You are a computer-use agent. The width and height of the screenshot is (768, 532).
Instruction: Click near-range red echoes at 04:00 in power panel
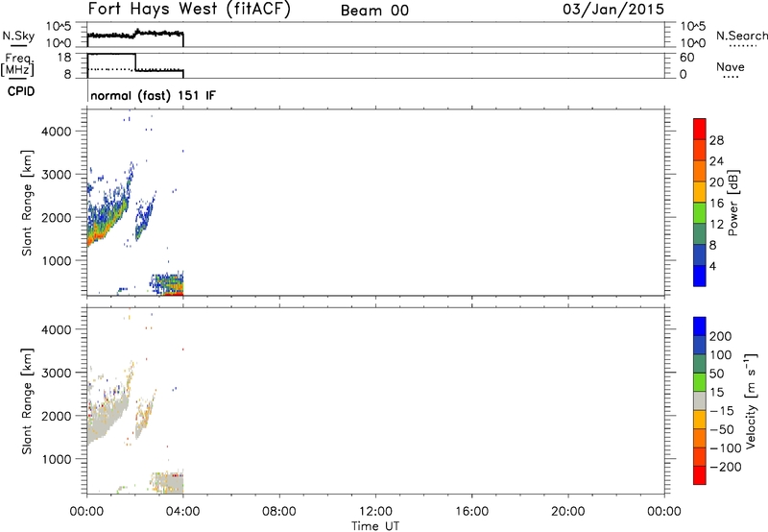point(174,294)
